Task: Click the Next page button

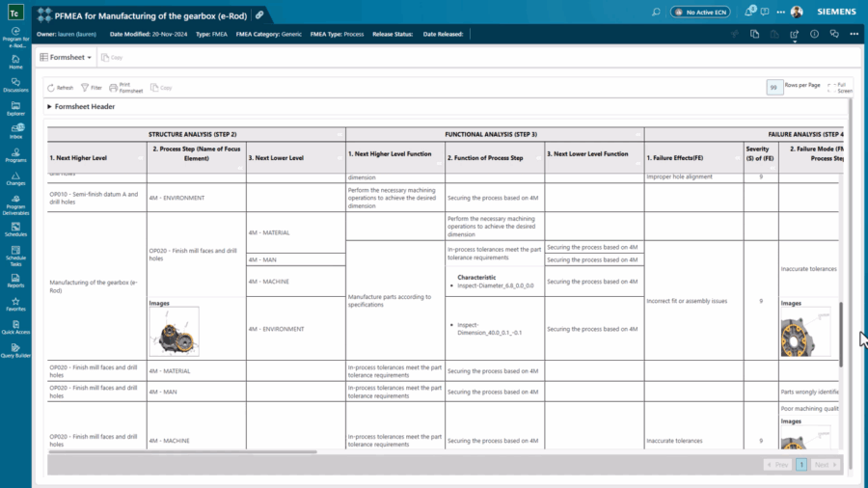Action: point(825,465)
